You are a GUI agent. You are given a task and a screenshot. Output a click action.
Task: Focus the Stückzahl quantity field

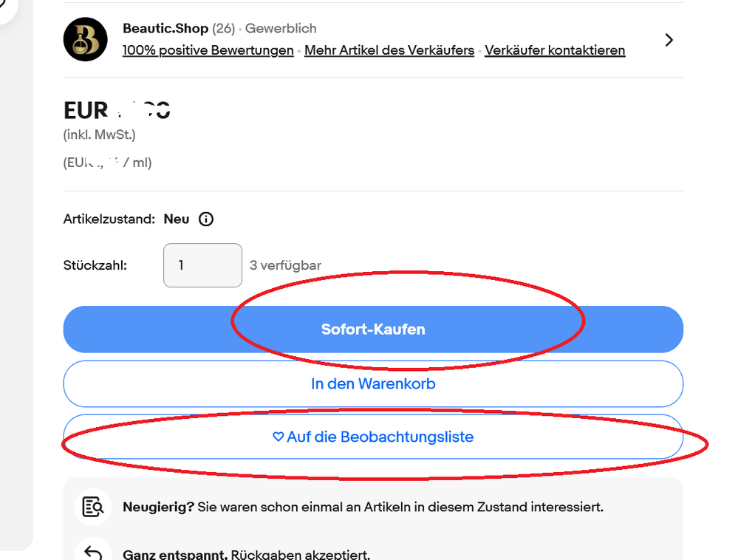click(202, 265)
